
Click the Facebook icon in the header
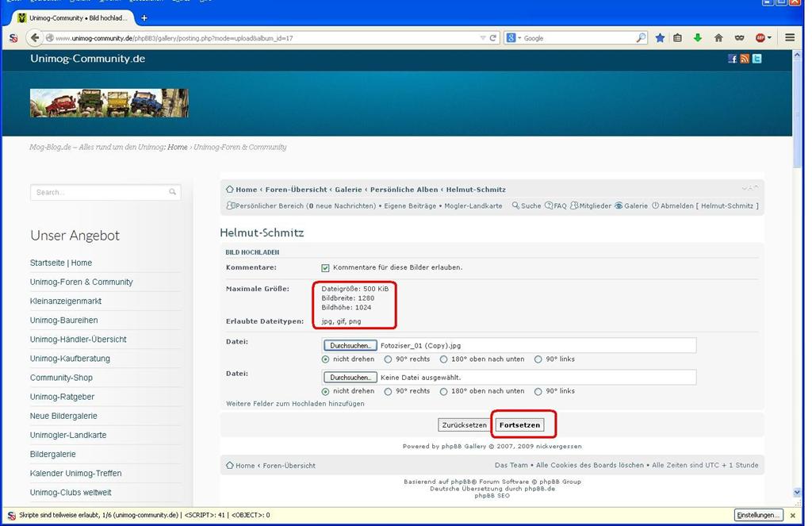733,59
